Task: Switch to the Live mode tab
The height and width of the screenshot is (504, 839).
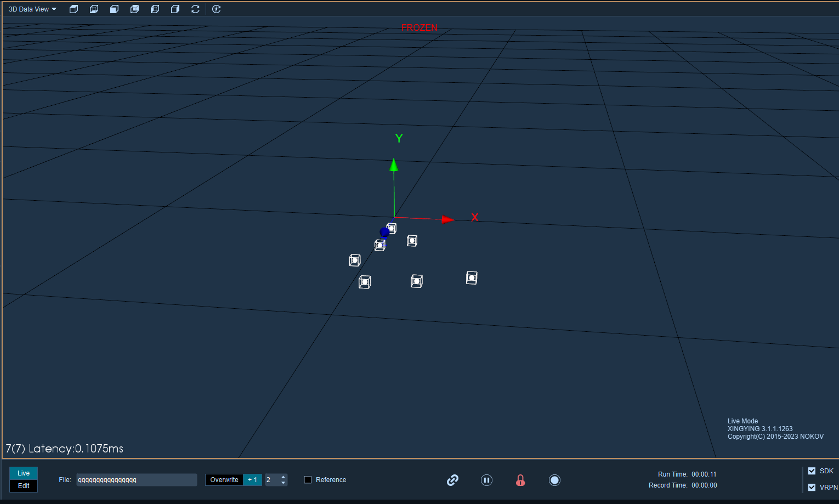Action: (24, 473)
